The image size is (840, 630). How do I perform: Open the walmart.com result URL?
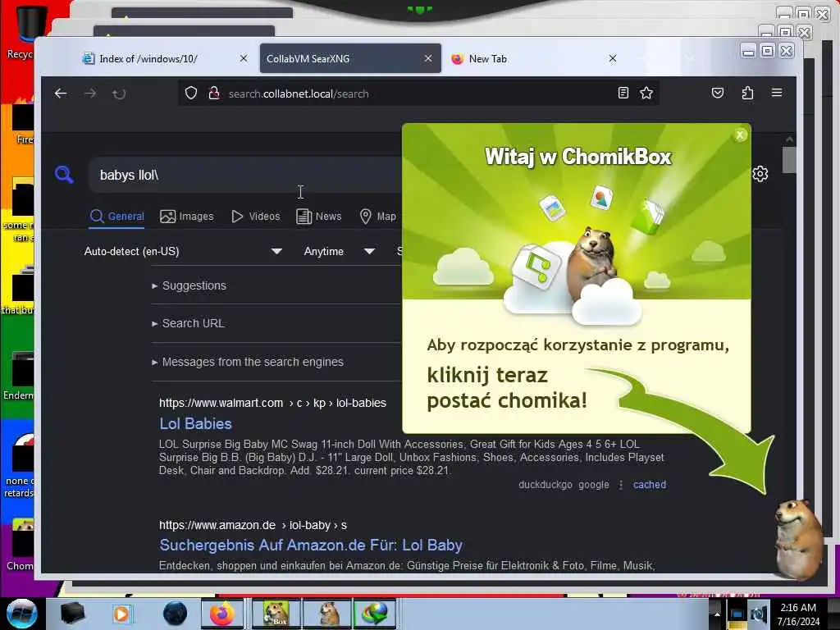(272, 402)
